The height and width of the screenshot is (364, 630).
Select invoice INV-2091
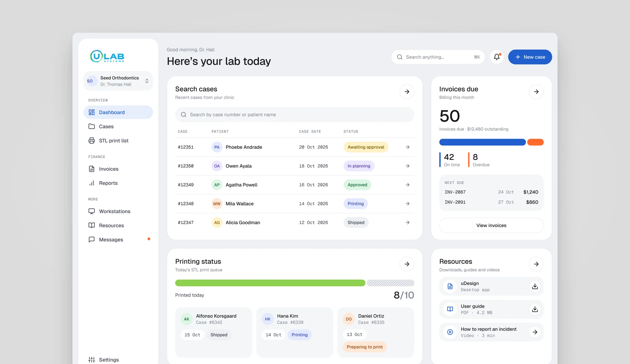tap(491, 202)
